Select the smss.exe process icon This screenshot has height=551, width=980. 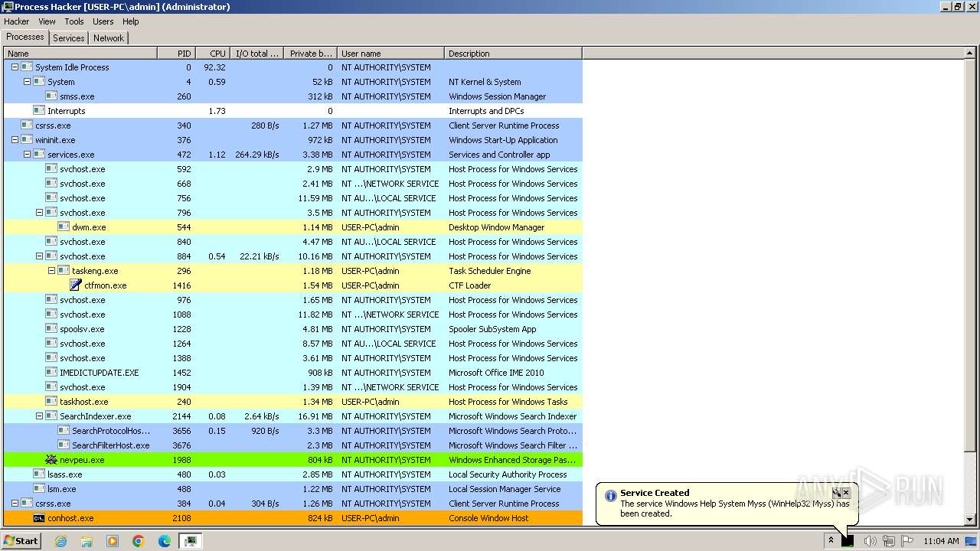[51, 96]
